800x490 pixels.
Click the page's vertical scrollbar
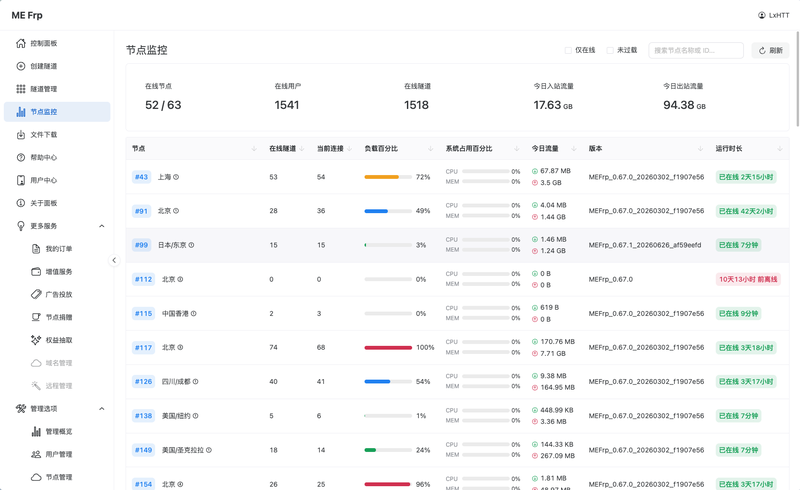pos(798,79)
